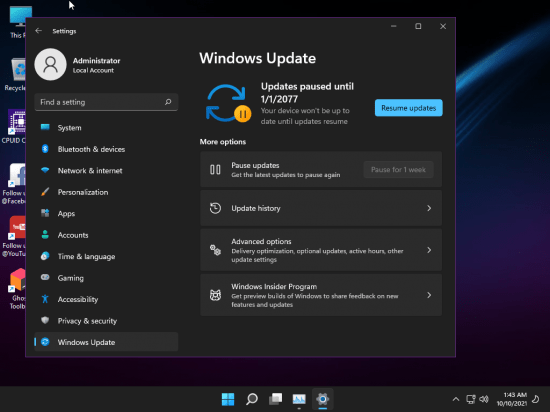
Task: Open taskbar Search icon
Action: point(252,399)
